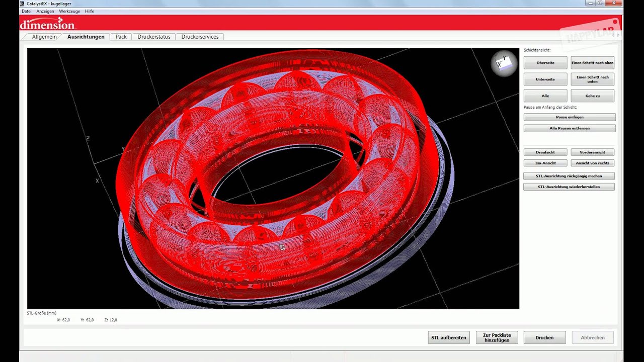This screenshot has width=644, height=362.
Task: Click the CatalystEX title bar app icon
Action: click(22, 4)
